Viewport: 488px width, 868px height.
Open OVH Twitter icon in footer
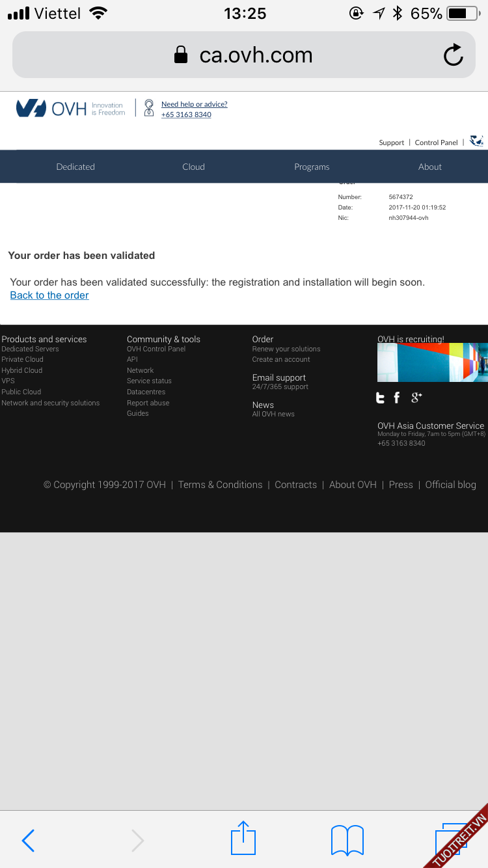pos(381,398)
